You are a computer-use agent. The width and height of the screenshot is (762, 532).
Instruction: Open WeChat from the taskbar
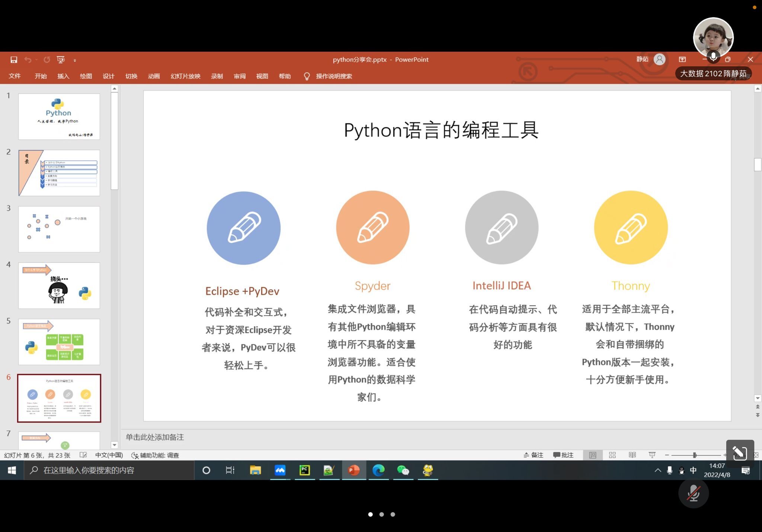point(403,470)
